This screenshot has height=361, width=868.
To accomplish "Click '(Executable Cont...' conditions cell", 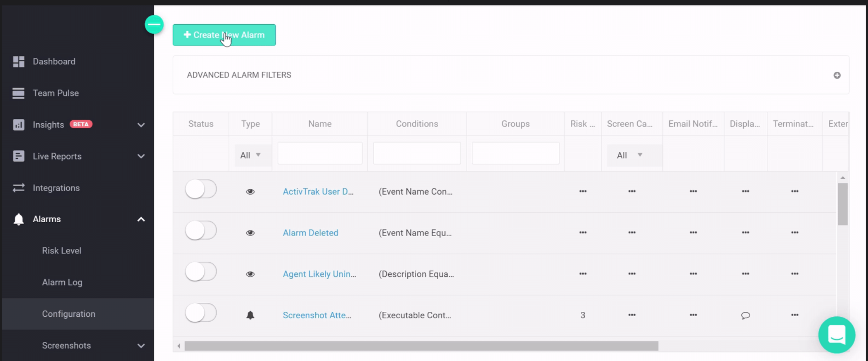I will pyautogui.click(x=415, y=315).
